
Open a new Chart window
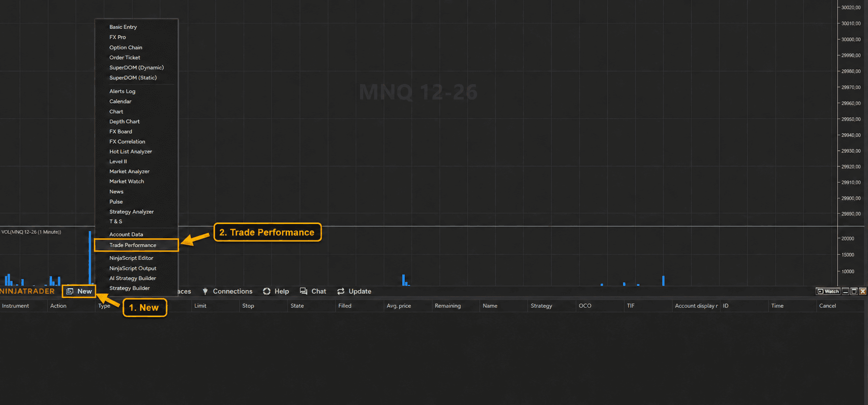pyautogui.click(x=116, y=112)
